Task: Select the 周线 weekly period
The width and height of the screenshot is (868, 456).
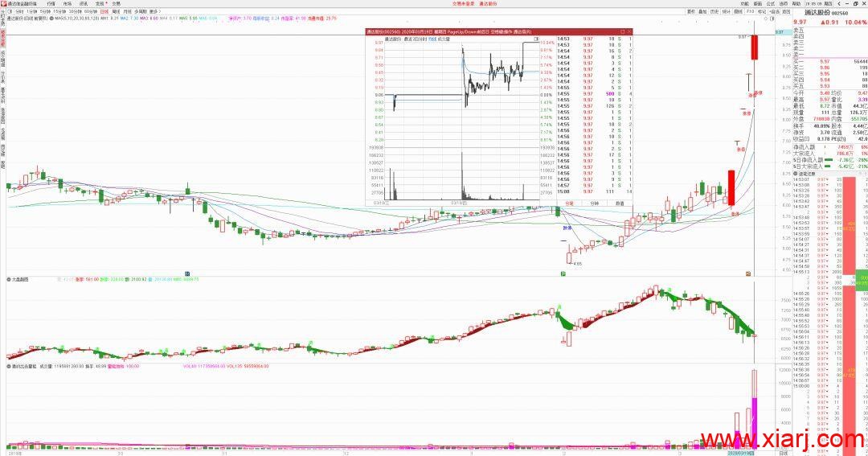Action: coord(116,11)
